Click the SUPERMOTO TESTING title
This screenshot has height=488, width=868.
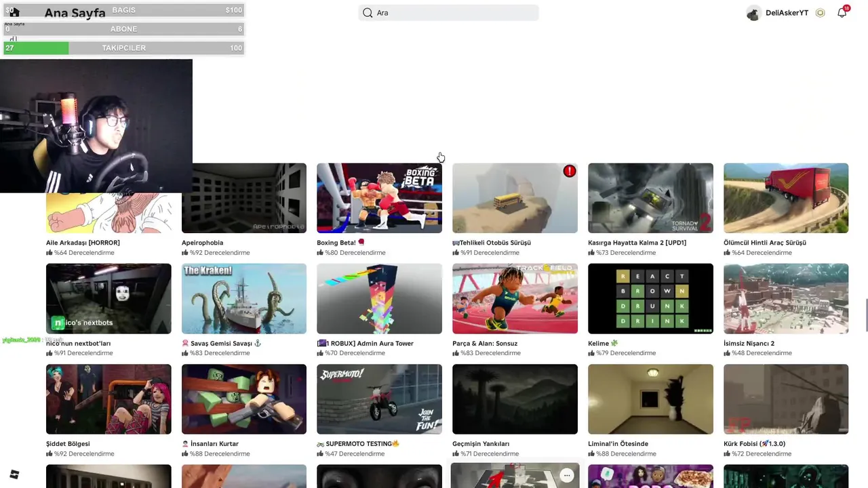pos(358,444)
